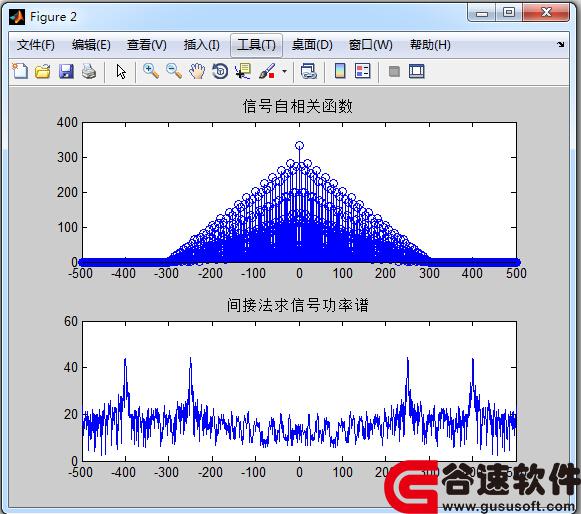
Task: Click the New Figure icon
Action: [x=20, y=71]
